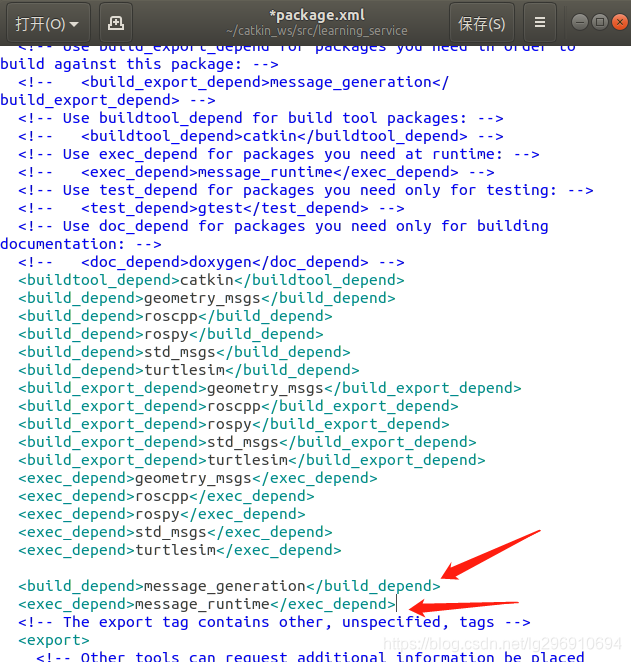Screen dimensions: 631x662
Task: Click build_depend std_msgs line
Action: pyautogui.click(x=184, y=352)
